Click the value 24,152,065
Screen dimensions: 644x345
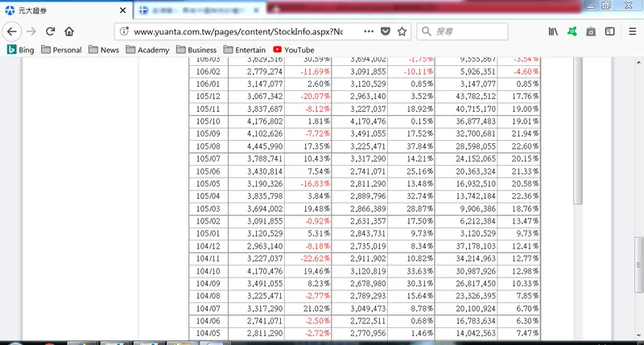point(476,158)
